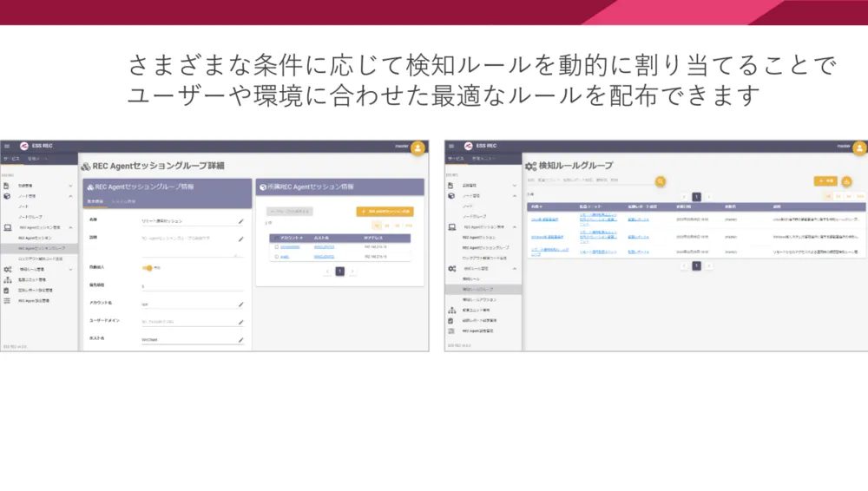Click gray remove-from-group button
This screenshot has width=868, height=491.
(x=290, y=212)
